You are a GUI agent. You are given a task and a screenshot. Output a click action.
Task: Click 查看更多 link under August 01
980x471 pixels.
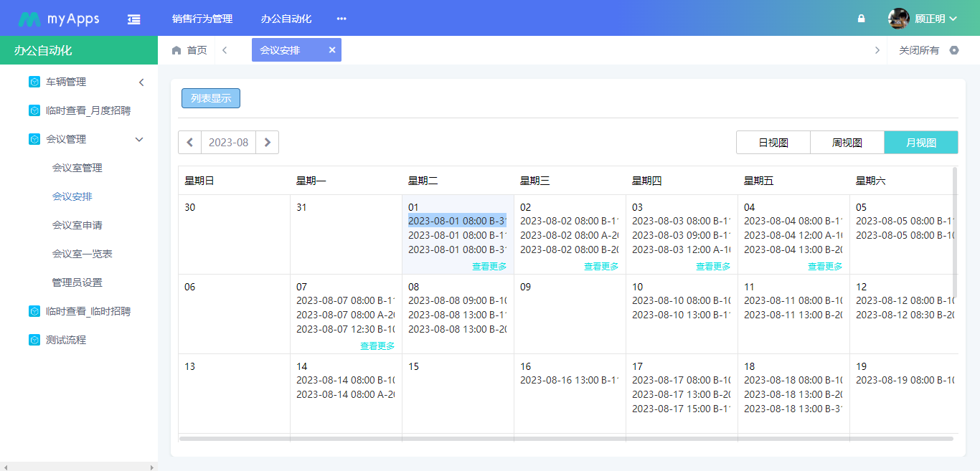489,267
